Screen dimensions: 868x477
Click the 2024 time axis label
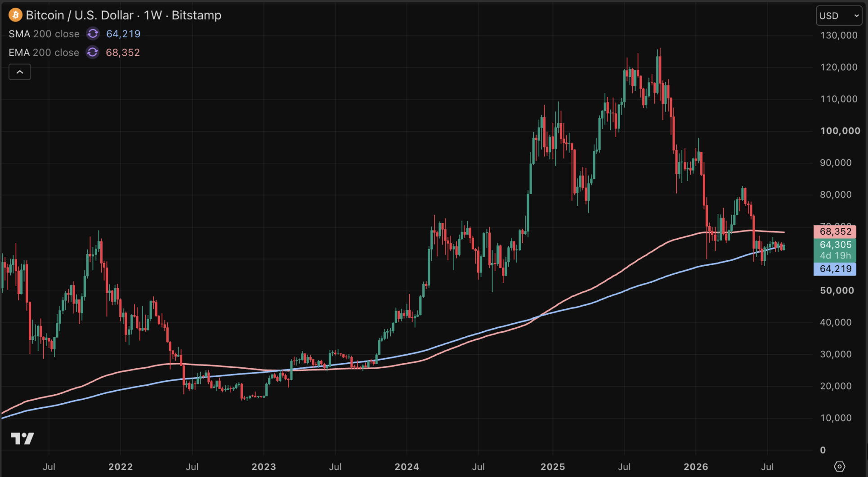coord(407,467)
